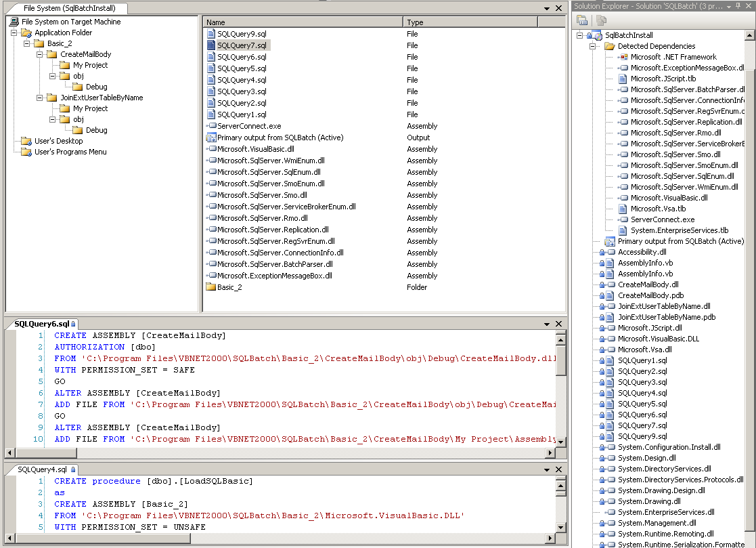
Task: Select the File System (SqlBatchInstall) tab
Action: coord(70,8)
